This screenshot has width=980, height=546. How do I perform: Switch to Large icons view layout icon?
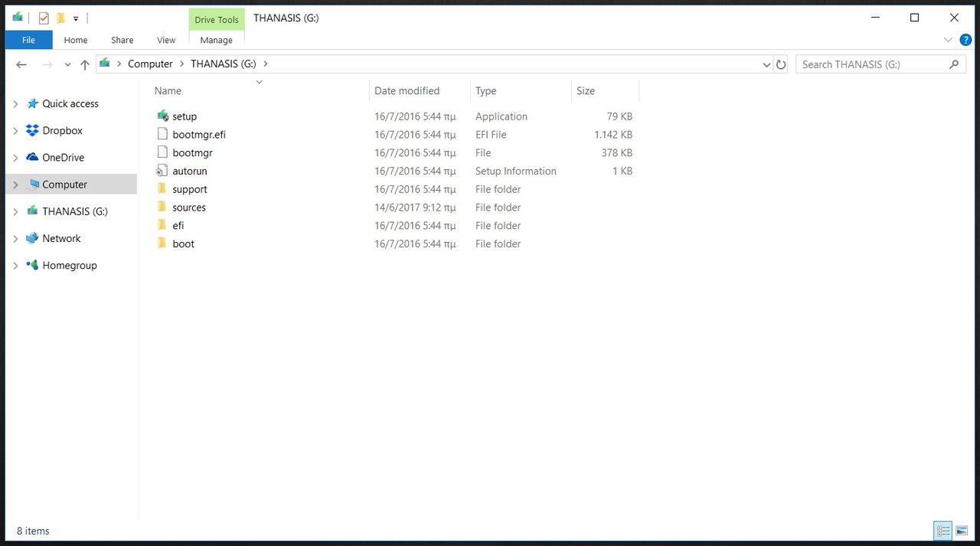(x=962, y=531)
